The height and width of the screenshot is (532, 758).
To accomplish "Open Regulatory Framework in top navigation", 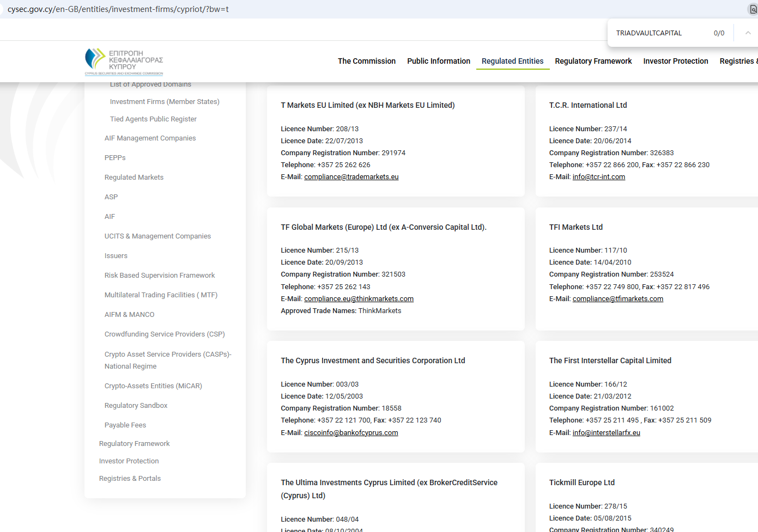I will [593, 61].
